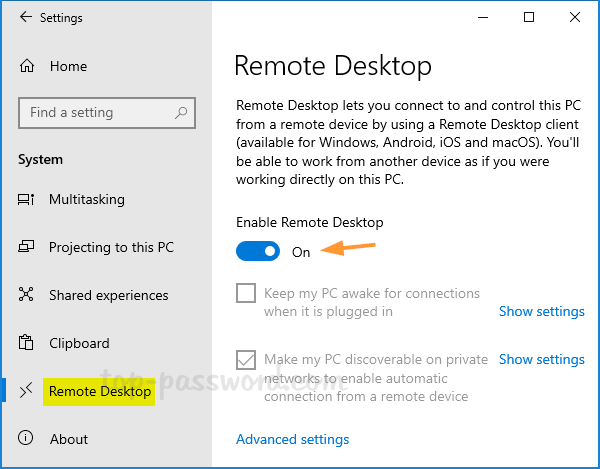The width and height of the screenshot is (600, 469).
Task: Click the Remote Desktop sidebar icon
Action: (27, 392)
